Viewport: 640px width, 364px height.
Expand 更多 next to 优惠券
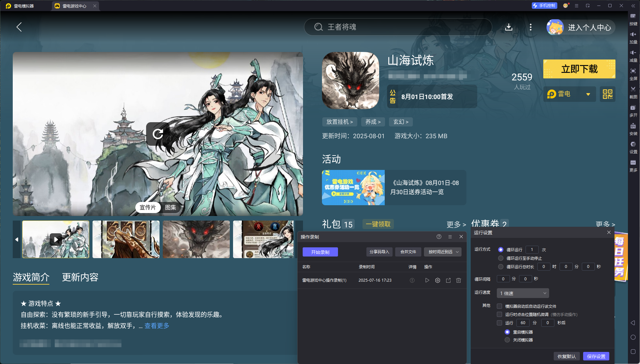605,224
